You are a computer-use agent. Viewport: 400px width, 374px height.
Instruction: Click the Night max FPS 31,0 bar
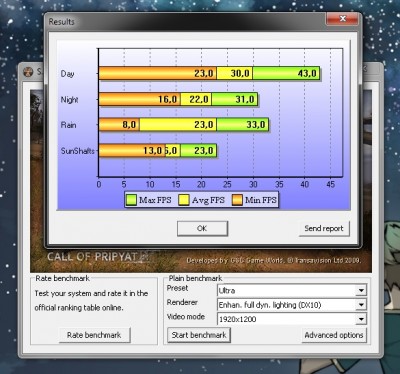(x=235, y=99)
